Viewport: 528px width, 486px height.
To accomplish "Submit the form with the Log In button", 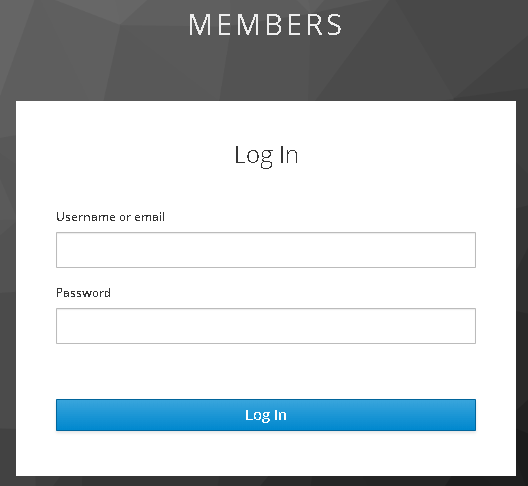I will [x=266, y=415].
